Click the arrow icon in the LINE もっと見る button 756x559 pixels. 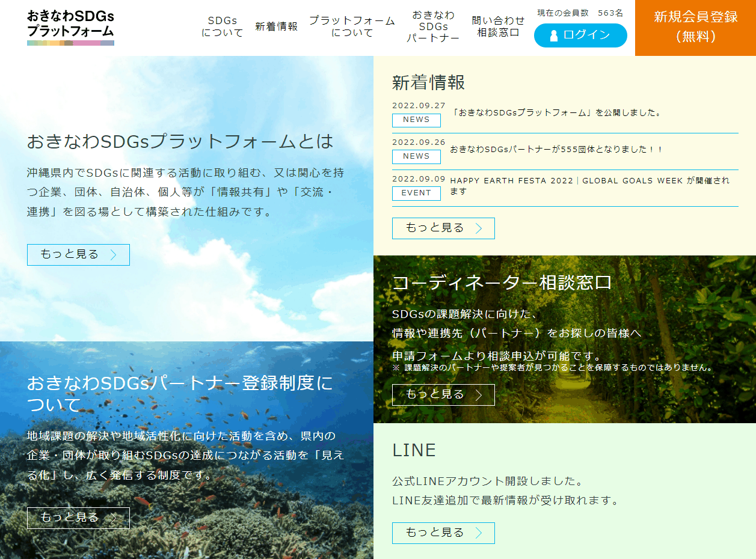pyautogui.click(x=478, y=533)
